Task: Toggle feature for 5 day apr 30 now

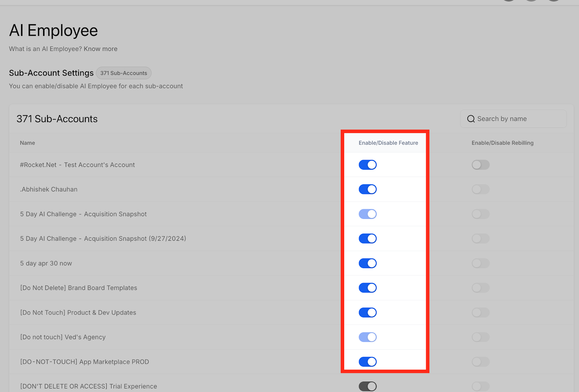Action: (x=368, y=263)
